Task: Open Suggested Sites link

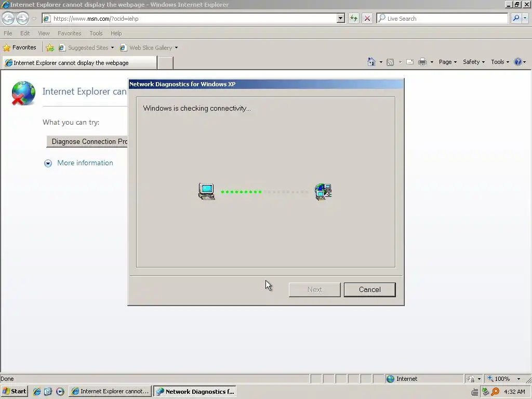Action: (86, 48)
